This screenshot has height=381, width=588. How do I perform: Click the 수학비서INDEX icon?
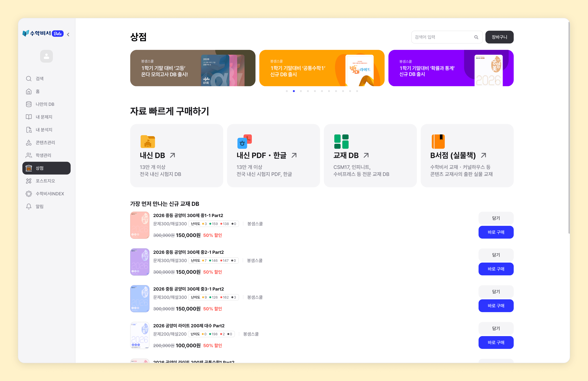[x=29, y=194]
